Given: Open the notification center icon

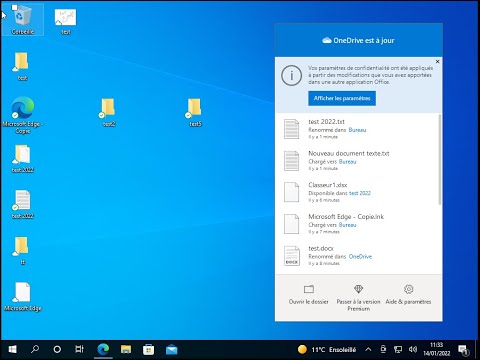Looking at the screenshot, I should coord(463,349).
